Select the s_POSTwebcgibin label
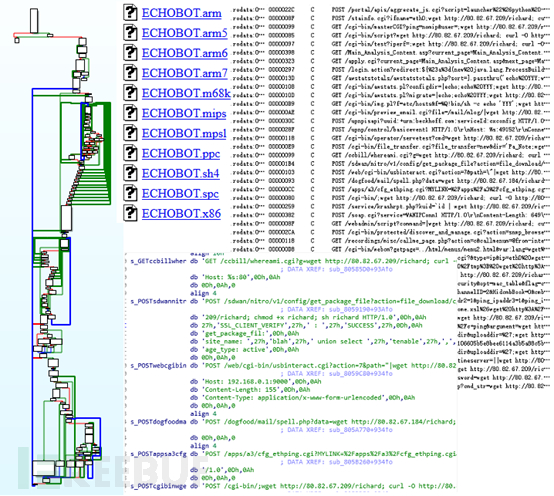The image size is (554, 496). click(158, 366)
